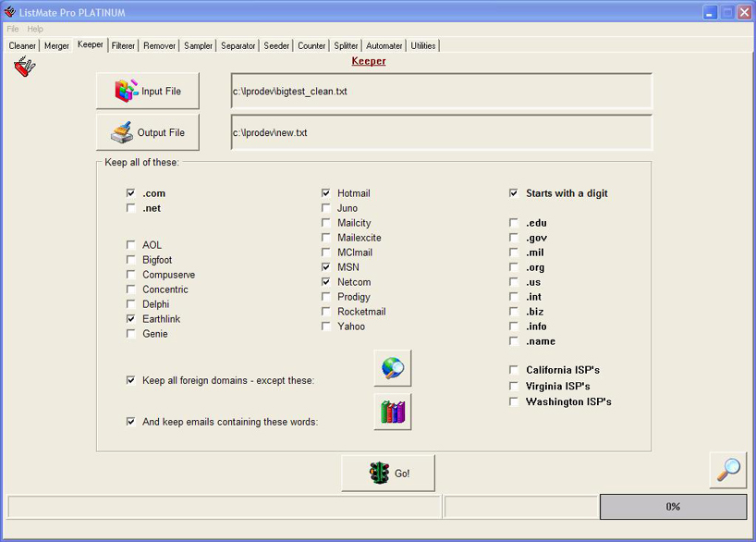Click the globe icon for foreign domain exceptions
The height and width of the screenshot is (542, 756).
[x=392, y=368]
